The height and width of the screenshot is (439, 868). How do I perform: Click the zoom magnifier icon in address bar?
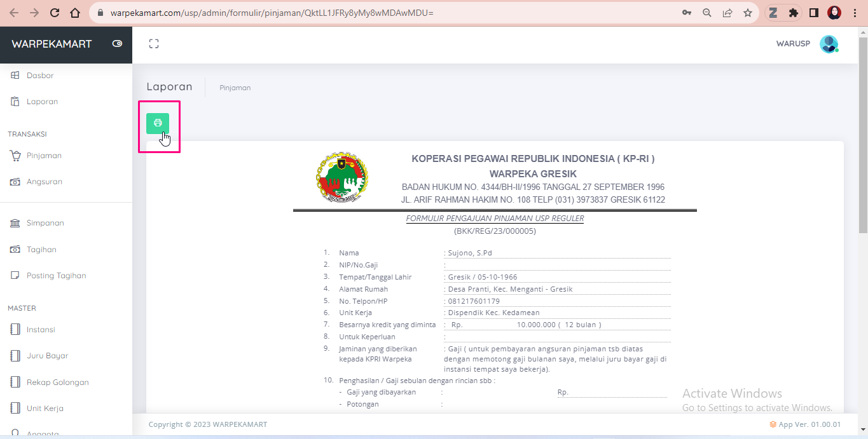707,13
